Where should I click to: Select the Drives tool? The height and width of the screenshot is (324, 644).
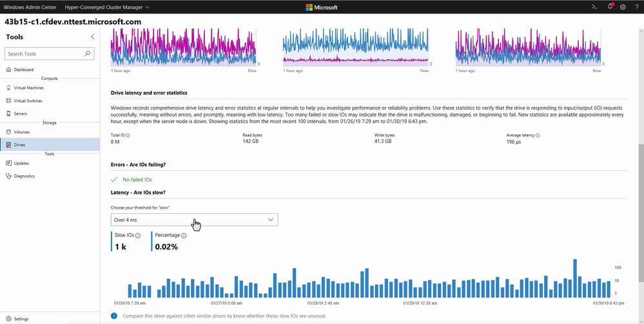50,145
